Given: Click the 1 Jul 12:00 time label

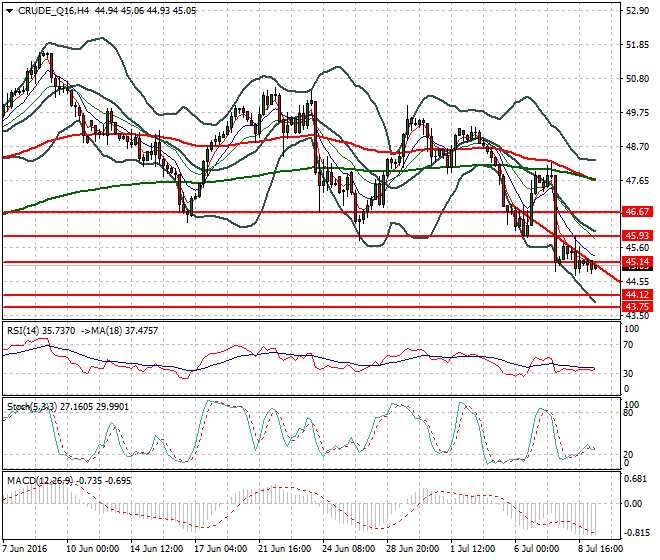Looking at the screenshot, I should [x=473, y=549].
